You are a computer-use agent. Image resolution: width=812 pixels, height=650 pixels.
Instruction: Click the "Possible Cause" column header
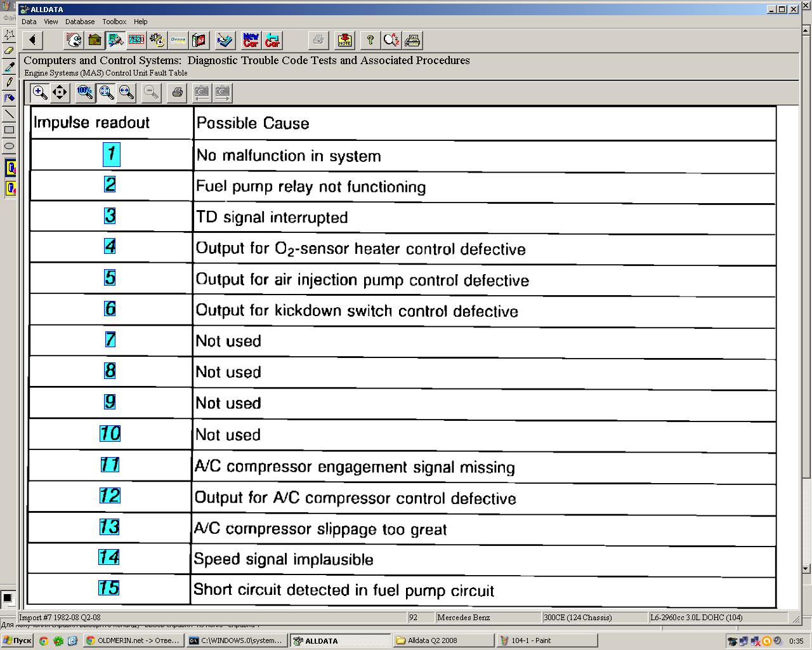[x=485, y=123]
